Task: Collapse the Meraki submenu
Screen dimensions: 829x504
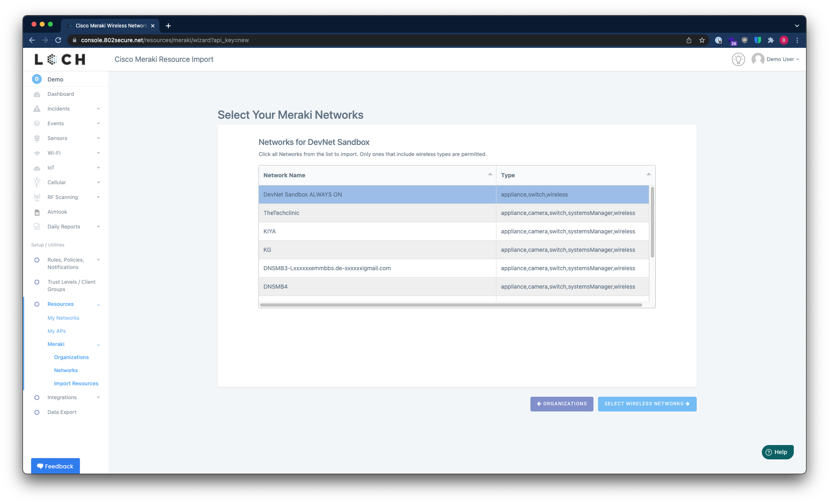Action: click(x=98, y=345)
